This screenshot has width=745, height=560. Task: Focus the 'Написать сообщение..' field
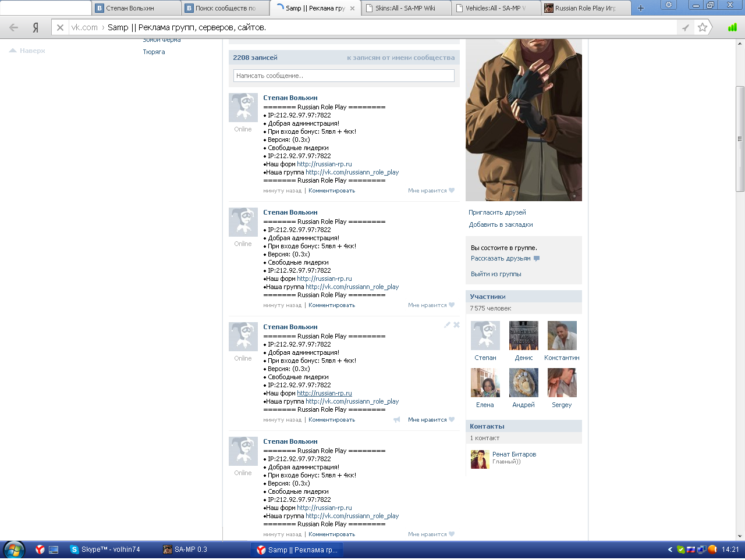tap(344, 76)
